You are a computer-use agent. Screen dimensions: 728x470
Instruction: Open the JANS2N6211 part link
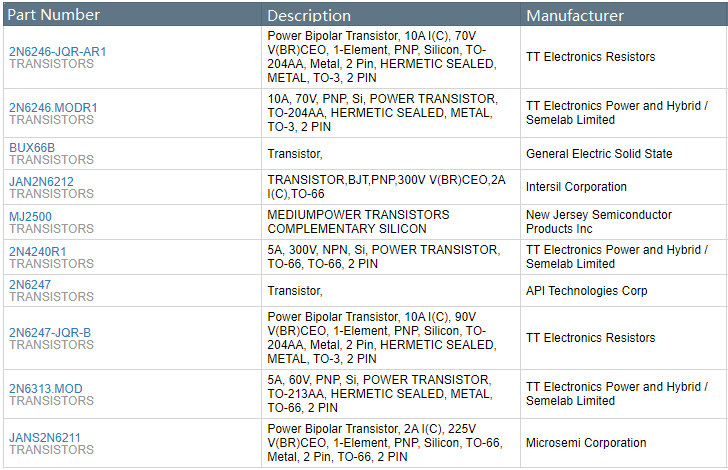[x=45, y=437]
